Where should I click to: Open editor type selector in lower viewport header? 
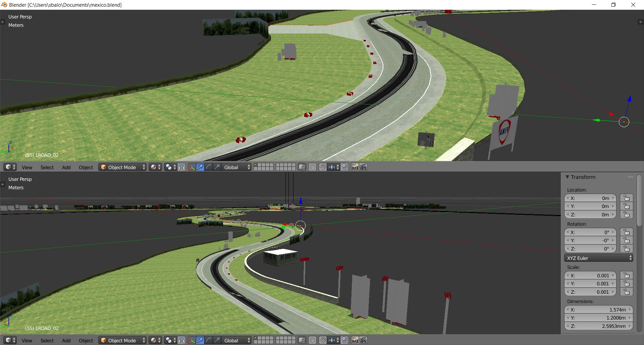click(10, 340)
